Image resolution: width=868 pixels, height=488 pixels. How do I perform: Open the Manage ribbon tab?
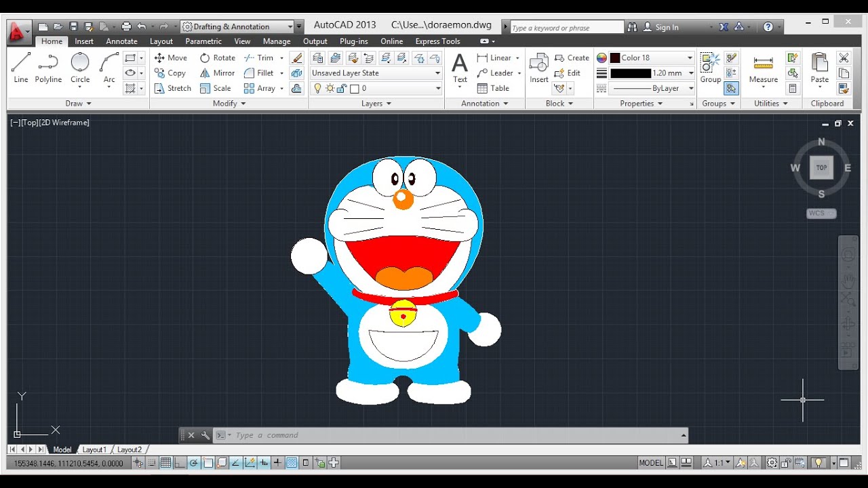pyautogui.click(x=277, y=41)
